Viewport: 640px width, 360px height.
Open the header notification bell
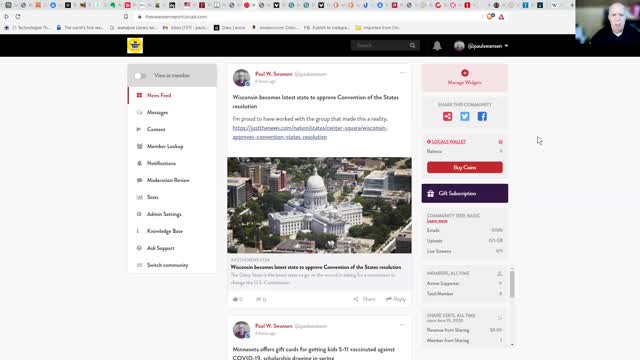coord(437,46)
